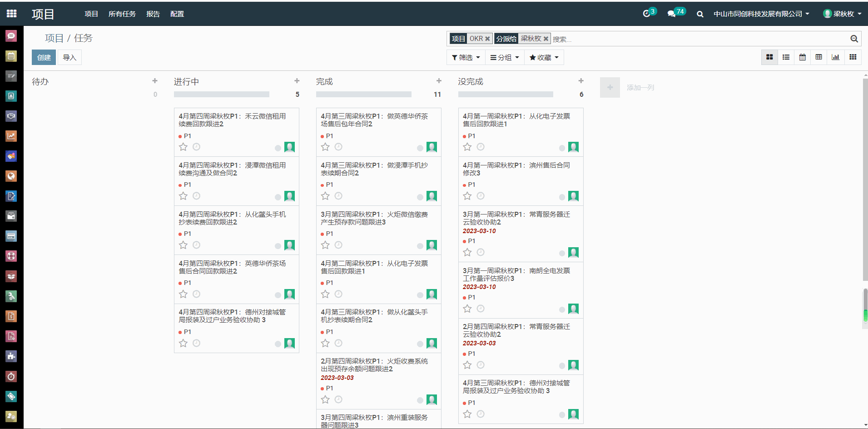The width and height of the screenshot is (868, 429).
Task: Open the 收藏 favorites dropdown
Action: [x=544, y=58]
